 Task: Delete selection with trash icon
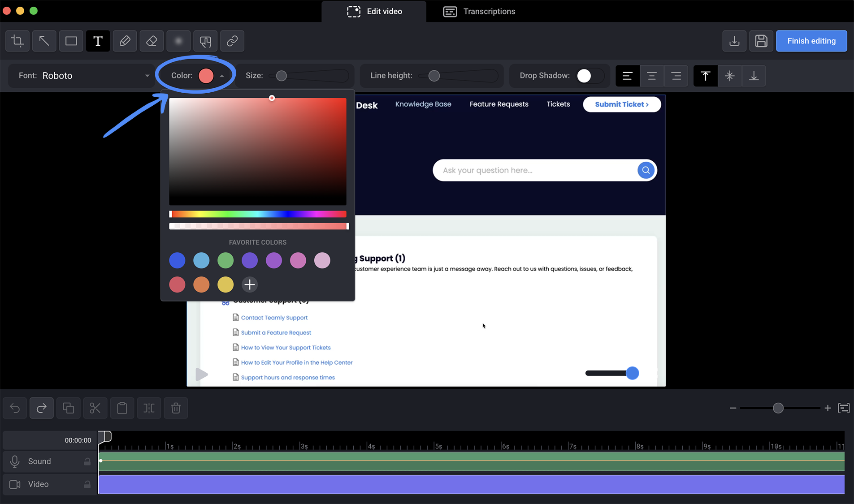[x=176, y=408]
